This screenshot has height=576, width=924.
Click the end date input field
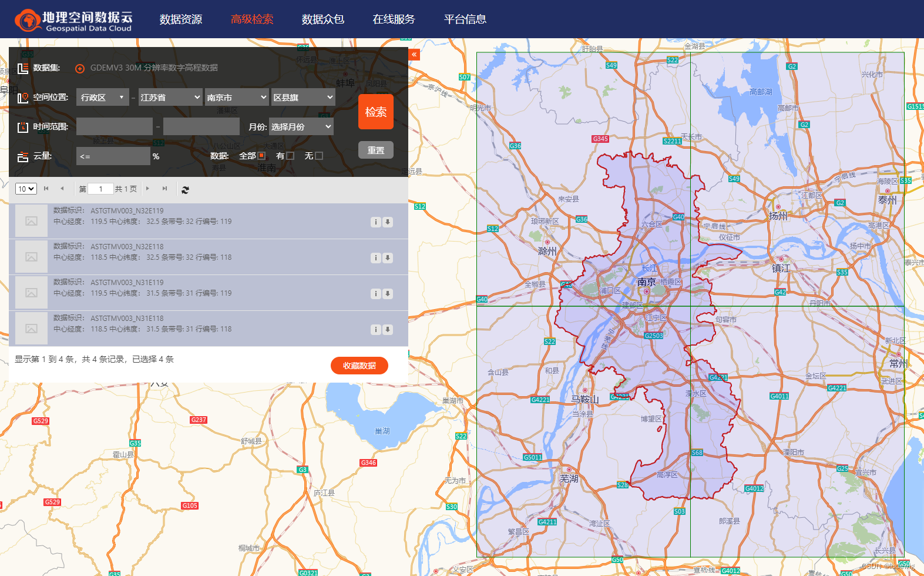(201, 126)
